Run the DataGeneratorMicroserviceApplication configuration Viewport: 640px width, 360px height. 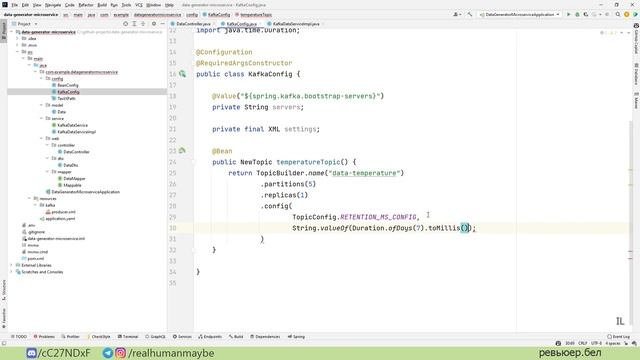coord(568,14)
